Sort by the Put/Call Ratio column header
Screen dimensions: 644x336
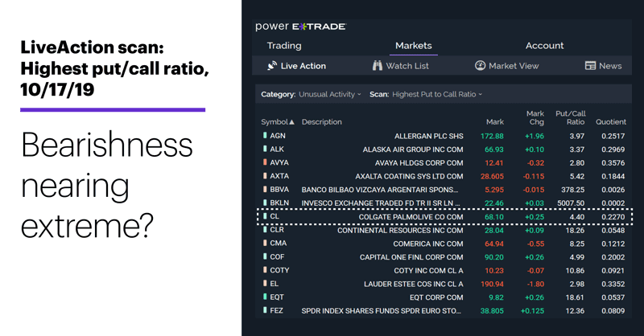point(571,117)
